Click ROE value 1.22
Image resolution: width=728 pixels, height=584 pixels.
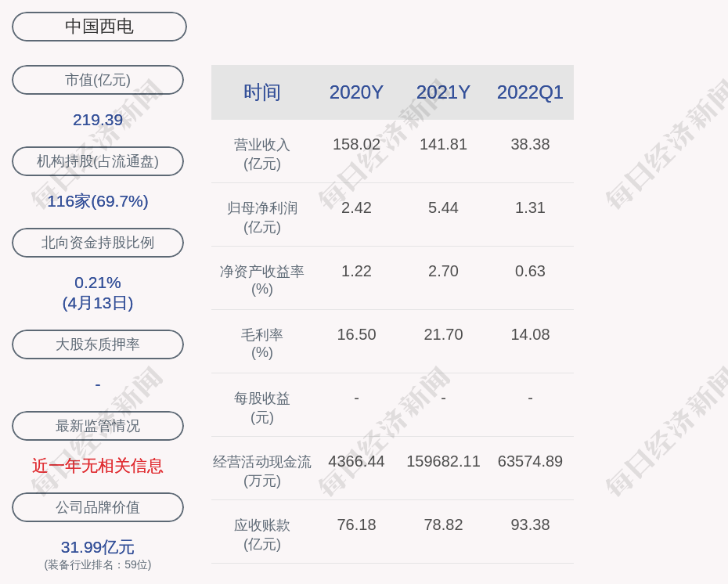pyautogui.click(x=357, y=271)
